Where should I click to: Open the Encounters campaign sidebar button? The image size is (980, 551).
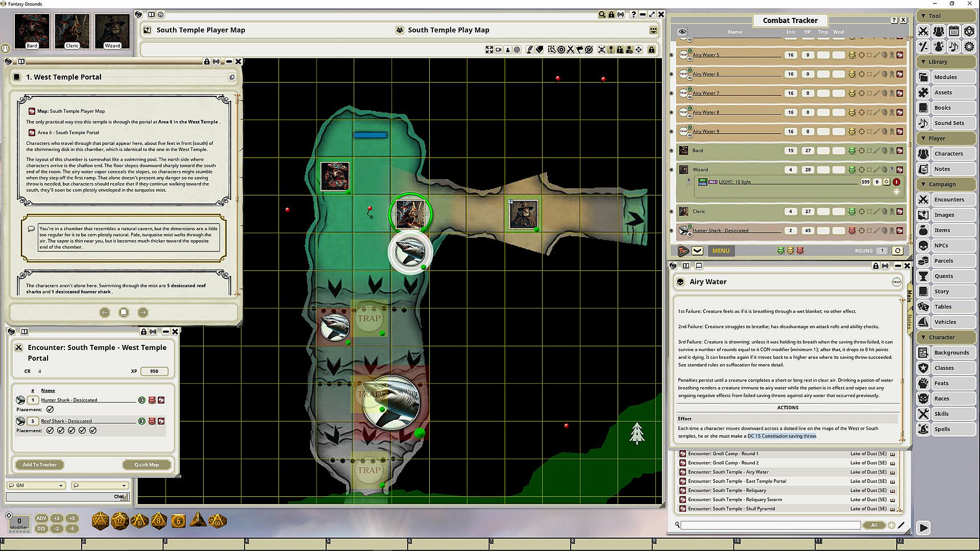pos(948,199)
